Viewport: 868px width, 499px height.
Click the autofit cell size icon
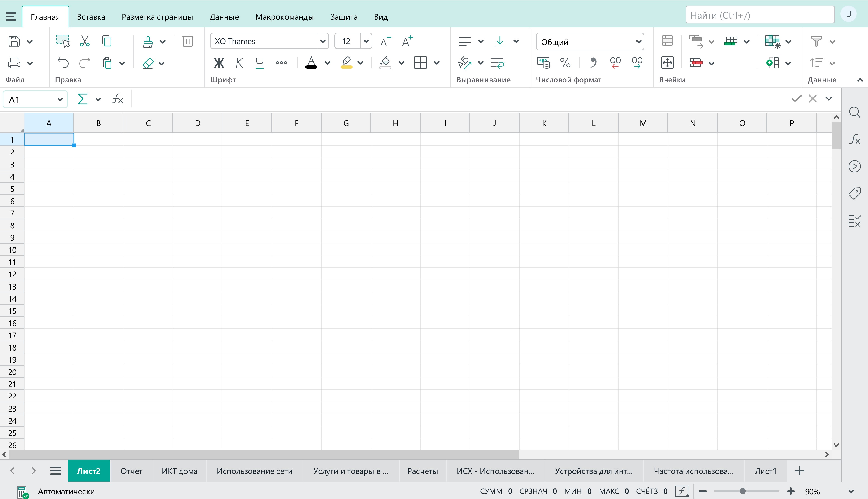[667, 63]
